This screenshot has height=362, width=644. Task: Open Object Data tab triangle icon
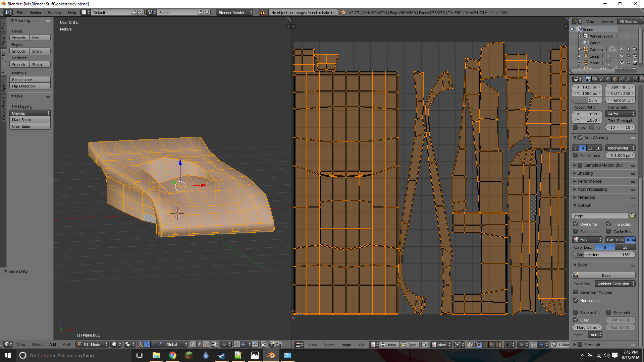pyautogui.click(x=635, y=79)
